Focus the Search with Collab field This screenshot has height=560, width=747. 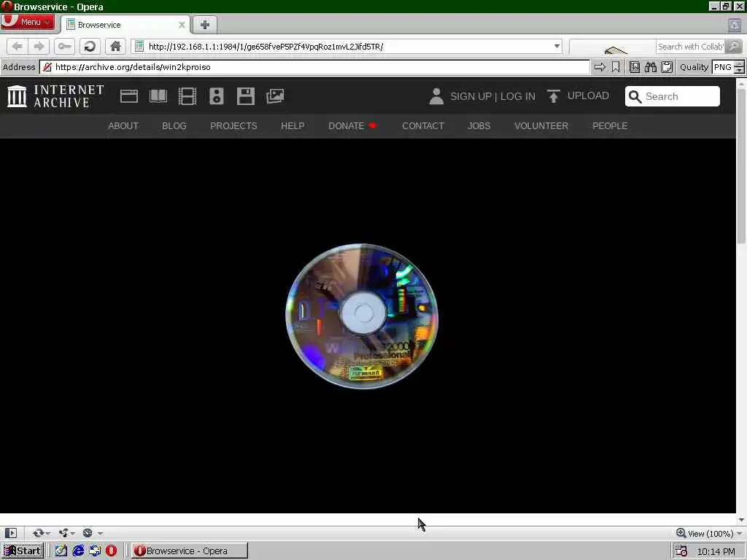point(690,47)
